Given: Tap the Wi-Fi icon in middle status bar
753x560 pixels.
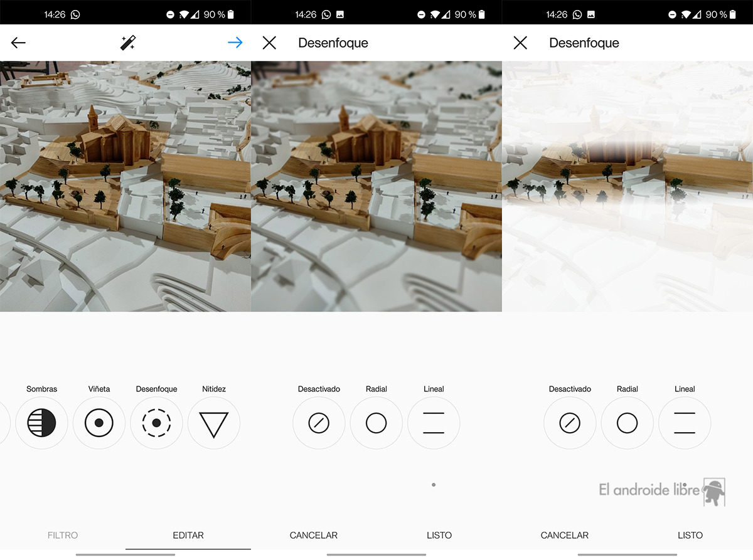Looking at the screenshot, I should [434, 14].
